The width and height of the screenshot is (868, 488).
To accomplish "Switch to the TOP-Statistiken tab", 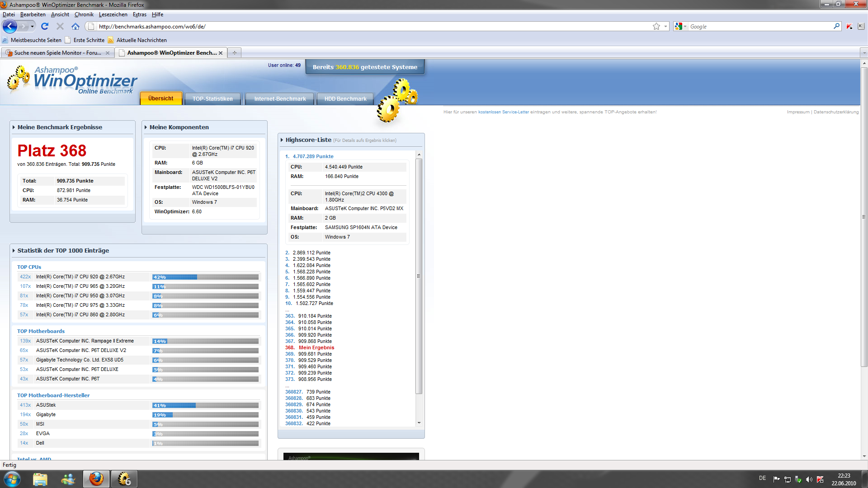I will click(x=212, y=99).
